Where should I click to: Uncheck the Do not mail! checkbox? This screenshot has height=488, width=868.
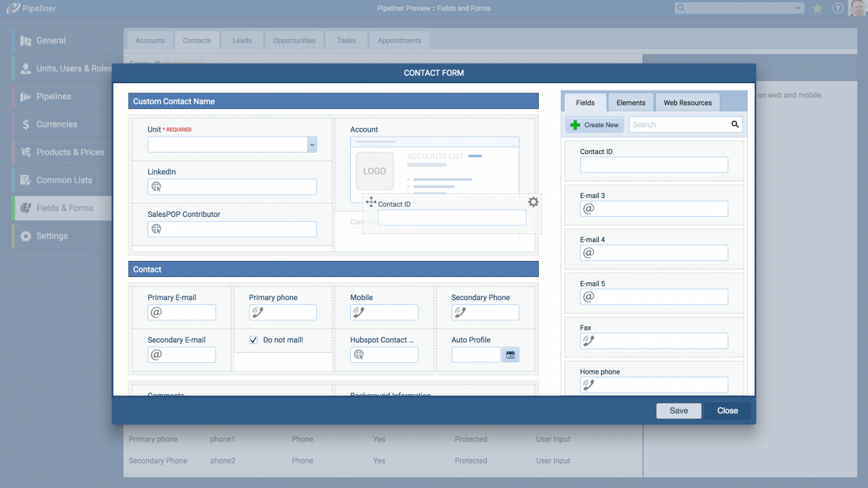click(253, 340)
